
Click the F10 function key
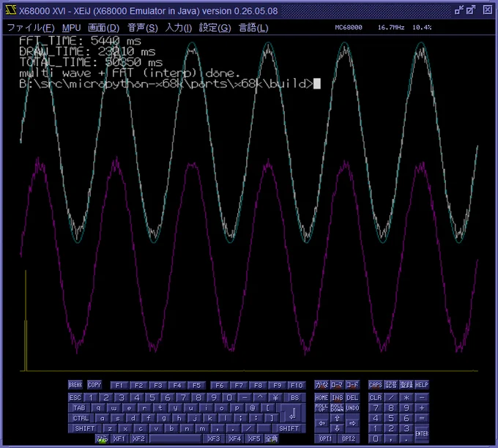(x=297, y=385)
